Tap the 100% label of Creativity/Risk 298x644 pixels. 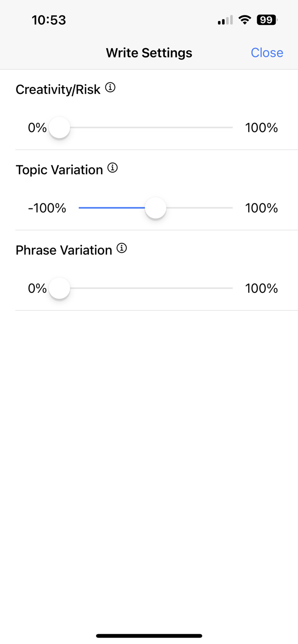click(261, 128)
